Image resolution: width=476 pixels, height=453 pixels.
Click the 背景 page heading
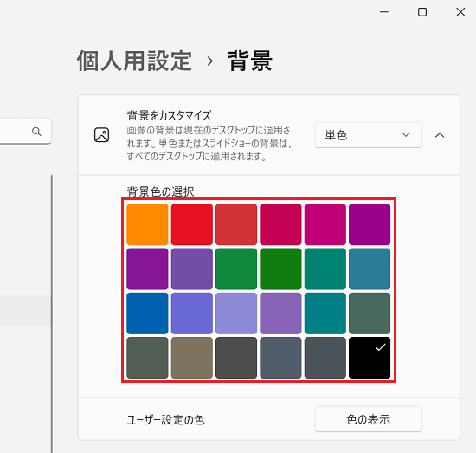(x=249, y=61)
